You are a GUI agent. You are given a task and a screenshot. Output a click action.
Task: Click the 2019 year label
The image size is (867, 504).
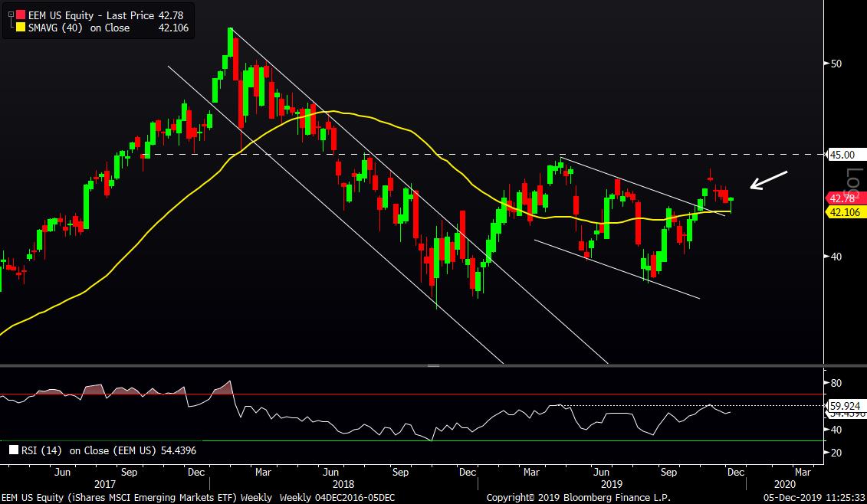612,484
